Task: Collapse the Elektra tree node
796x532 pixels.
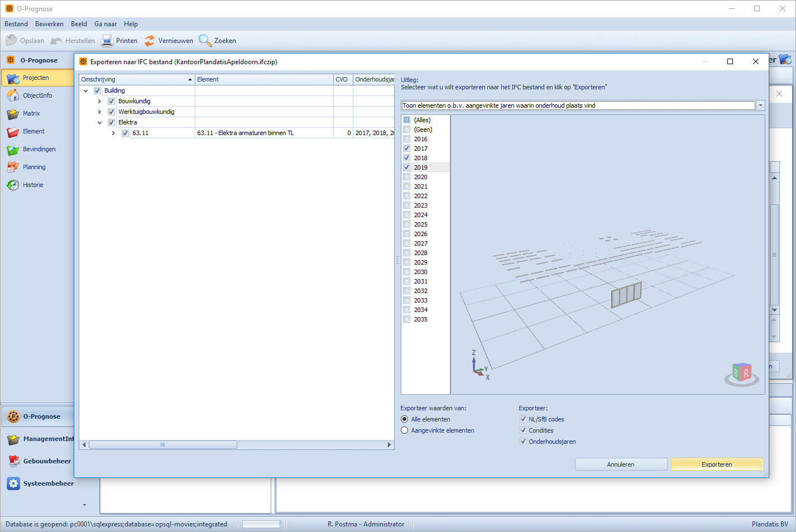Action: pos(99,123)
